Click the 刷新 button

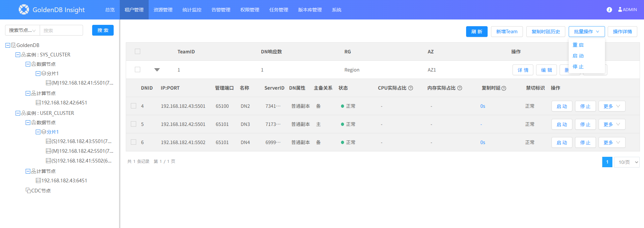pos(477,32)
